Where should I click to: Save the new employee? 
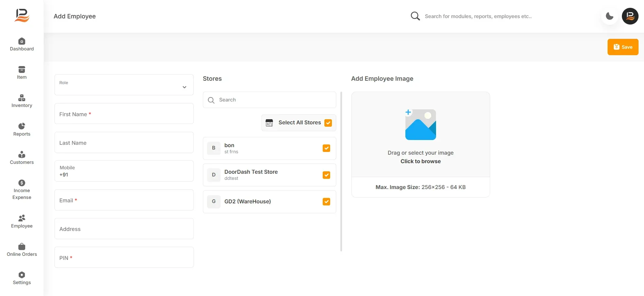623,47
